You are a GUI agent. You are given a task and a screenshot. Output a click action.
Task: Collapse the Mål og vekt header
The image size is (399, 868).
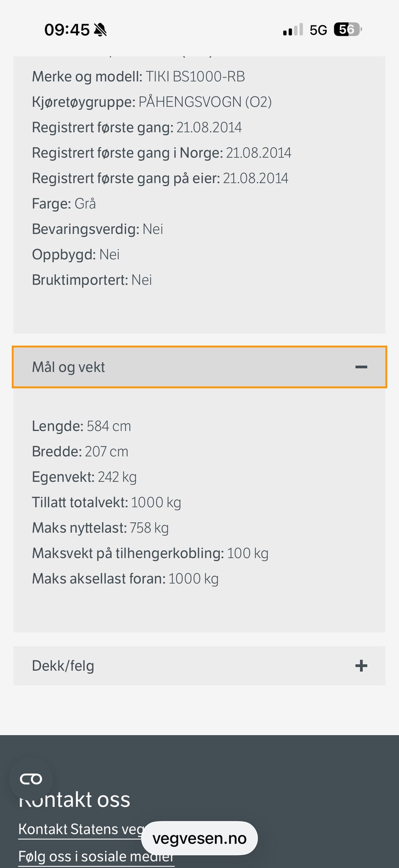click(x=199, y=367)
